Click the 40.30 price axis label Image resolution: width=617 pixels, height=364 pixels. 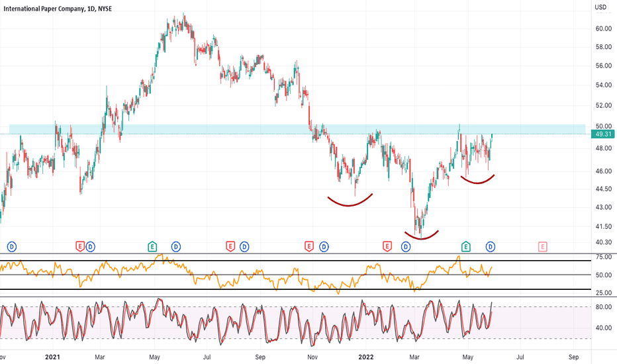604,242
